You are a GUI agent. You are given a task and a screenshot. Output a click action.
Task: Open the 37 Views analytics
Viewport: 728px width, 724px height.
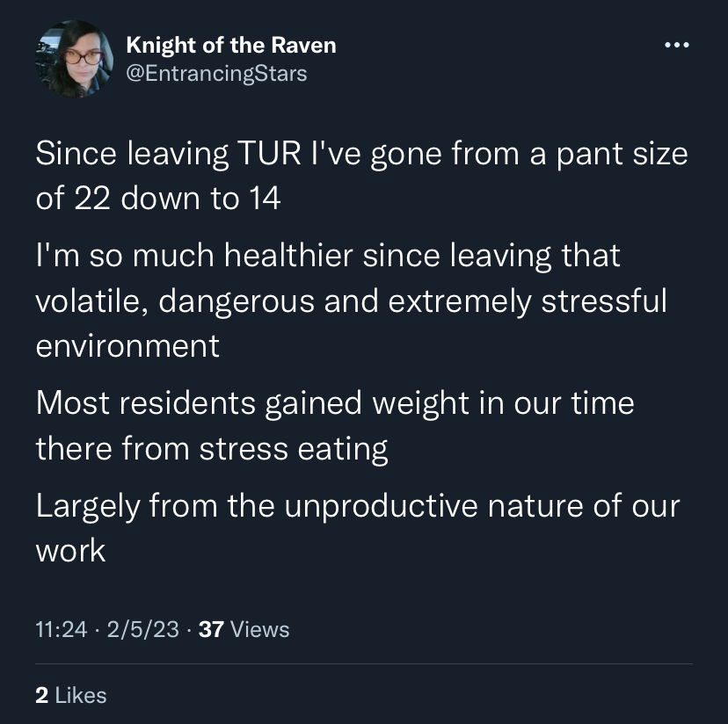click(x=244, y=629)
